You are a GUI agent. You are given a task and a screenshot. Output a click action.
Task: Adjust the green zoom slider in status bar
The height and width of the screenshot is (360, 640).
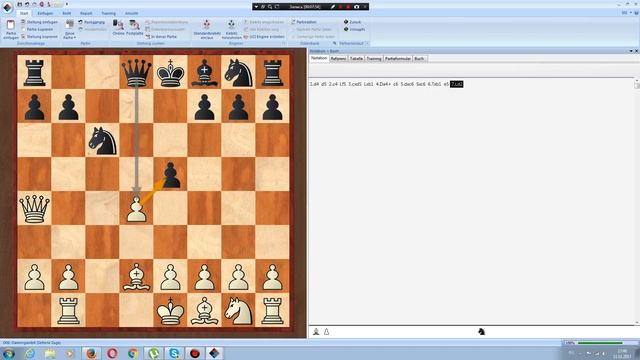click(600, 343)
